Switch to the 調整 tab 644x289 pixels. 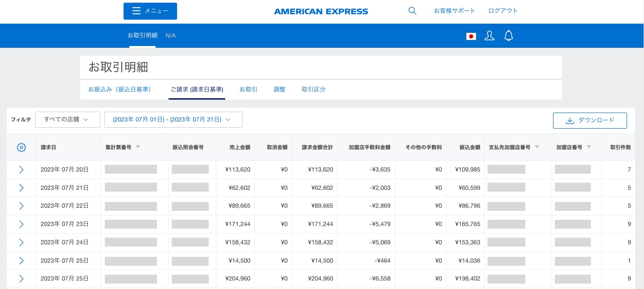(279, 89)
